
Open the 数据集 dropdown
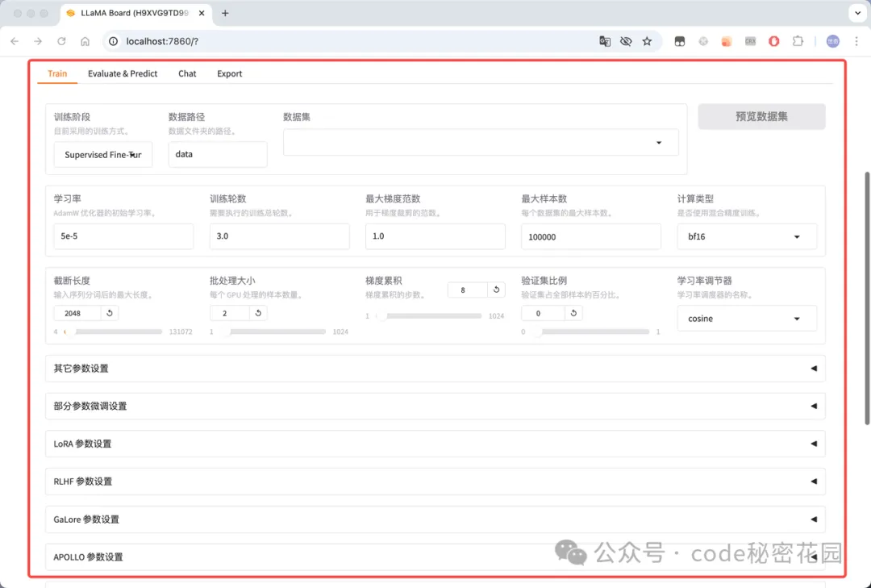click(481, 142)
